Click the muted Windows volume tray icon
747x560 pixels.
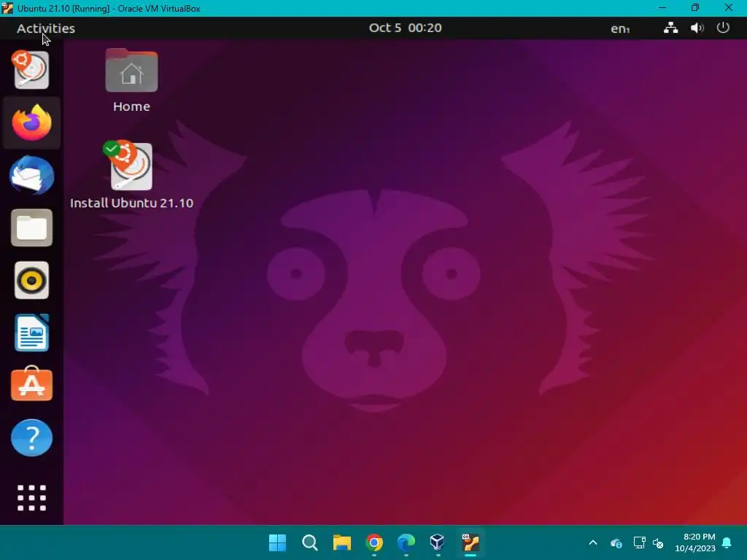click(659, 542)
